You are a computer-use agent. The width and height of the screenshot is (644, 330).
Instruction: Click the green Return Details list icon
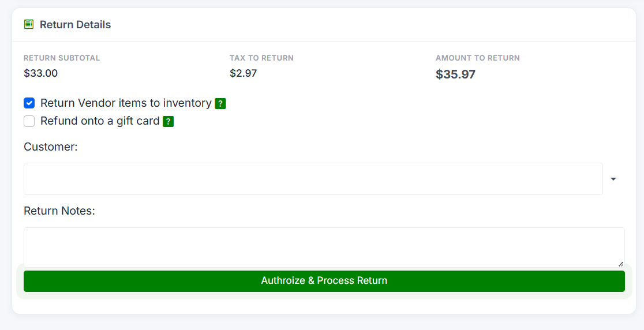(29, 25)
